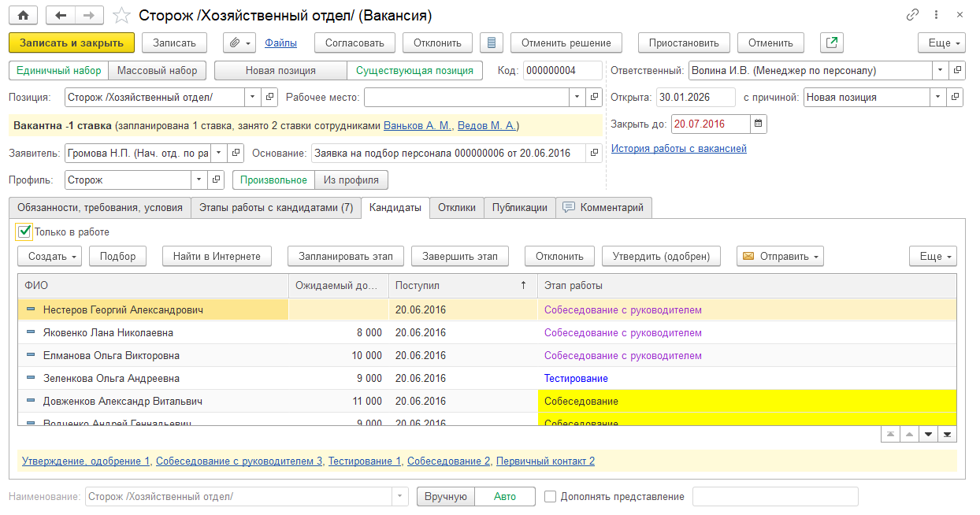Switch to the "Отклики" tab

point(457,208)
